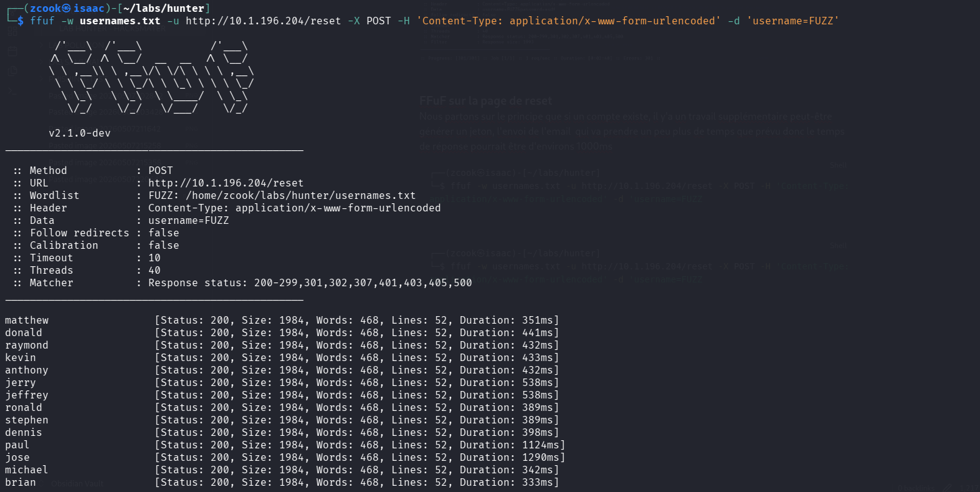This screenshot has height=492, width=980.
Task: Click the Timeout value '10'
Action: (x=155, y=258)
